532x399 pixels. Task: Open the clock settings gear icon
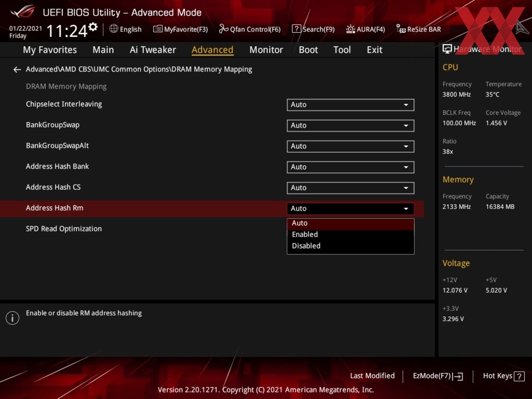pos(93,27)
